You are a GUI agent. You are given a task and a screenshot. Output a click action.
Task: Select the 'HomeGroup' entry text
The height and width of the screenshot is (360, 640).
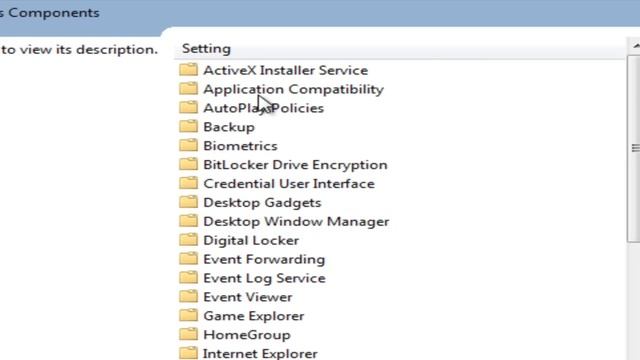247,335
